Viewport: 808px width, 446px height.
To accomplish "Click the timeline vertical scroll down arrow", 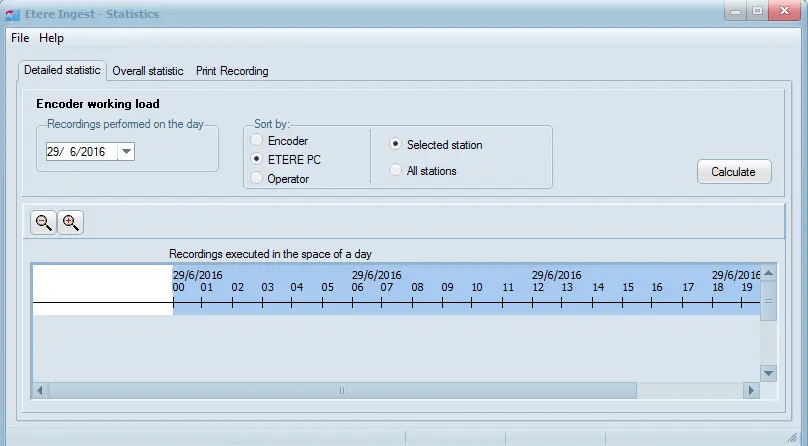I will [768, 372].
